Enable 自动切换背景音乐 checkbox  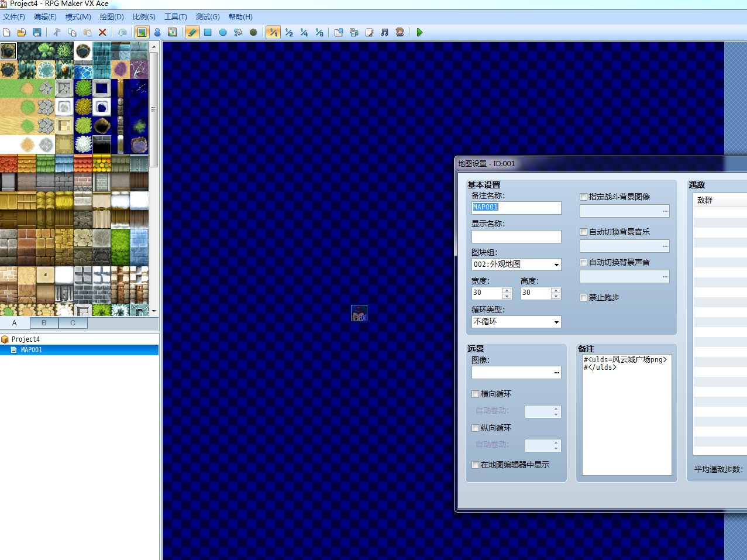pos(583,232)
